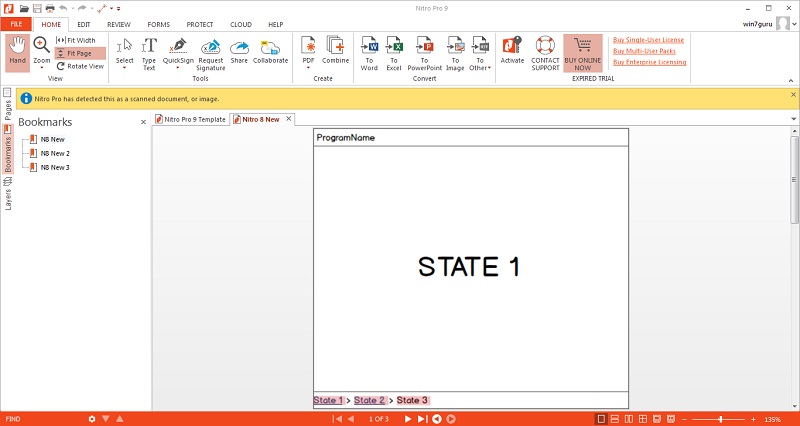800x426 pixels.
Task: Click the Open folder quick-access icon
Action: click(24, 8)
